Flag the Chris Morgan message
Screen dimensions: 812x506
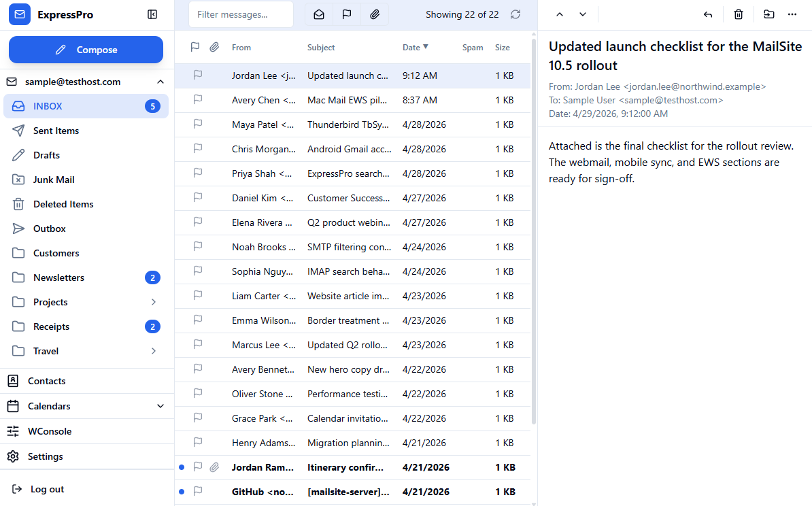[x=198, y=149]
